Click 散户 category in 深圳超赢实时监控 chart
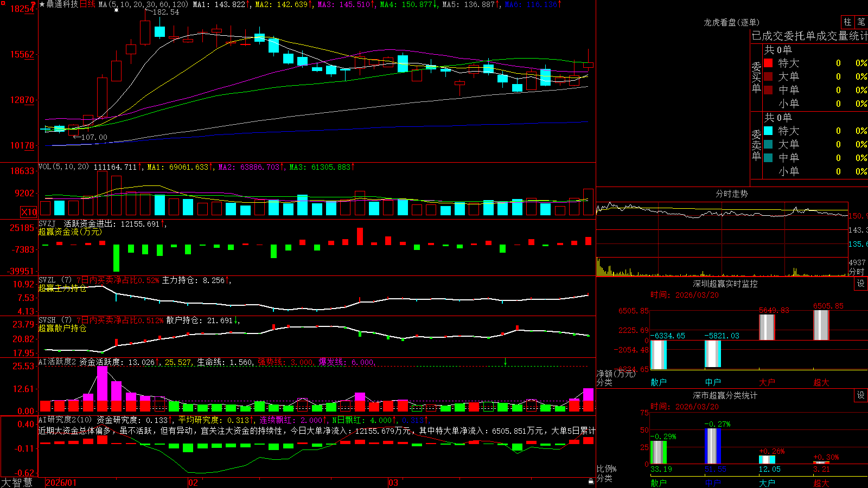Screen dimensions: 868x488 (659, 382)
